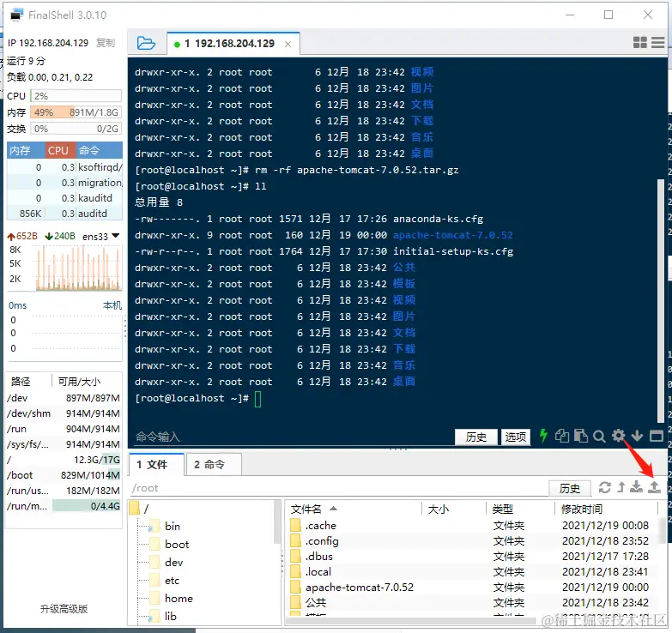The width and height of the screenshot is (672, 633).
Task: Open the 选项 options button
Action: point(516,437)
